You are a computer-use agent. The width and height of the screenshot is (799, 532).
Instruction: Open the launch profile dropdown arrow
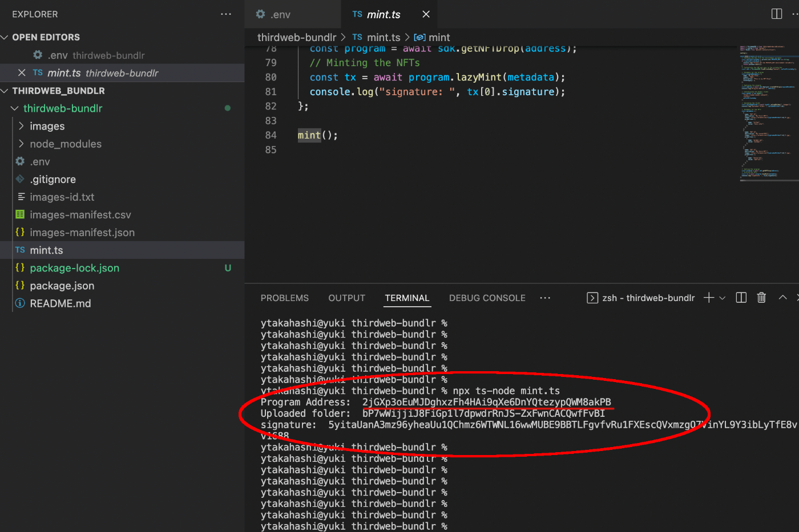click(x=723, y=298)
